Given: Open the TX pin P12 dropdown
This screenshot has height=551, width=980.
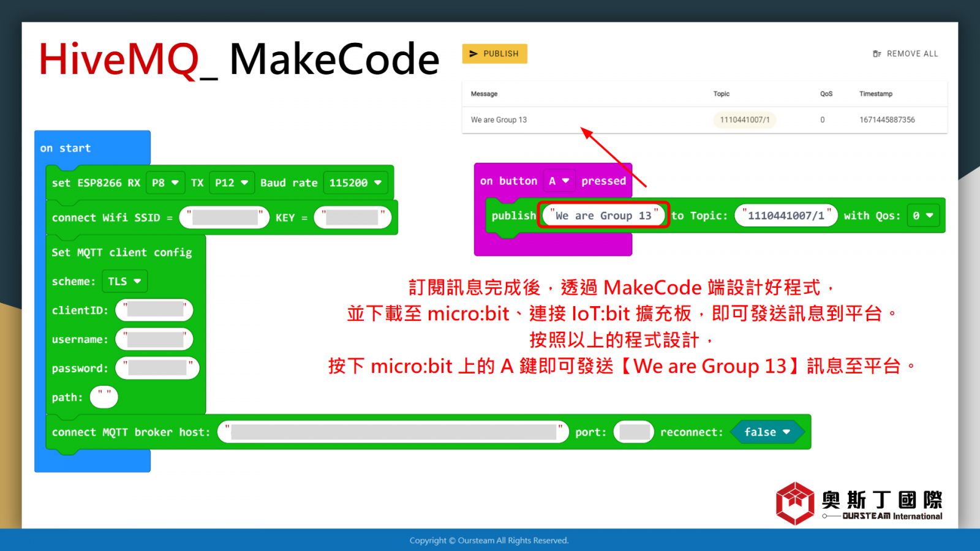Looking at the screenshot, I should pyautogui.click(x=232, y=182).
